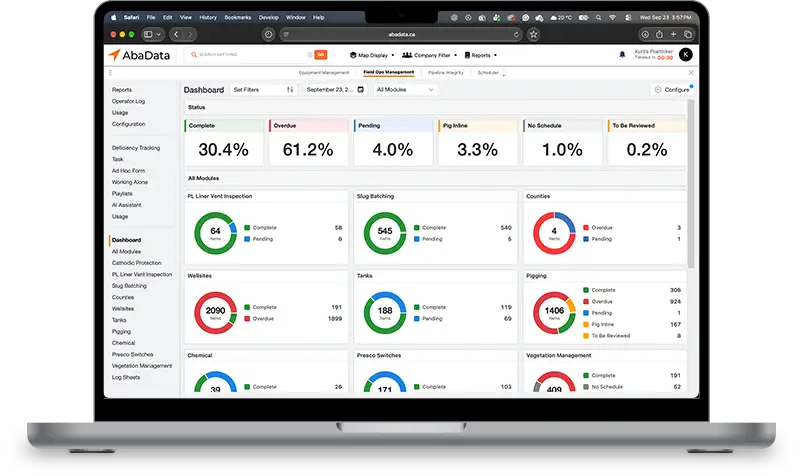Expand the Map Display dropdown

372,55
